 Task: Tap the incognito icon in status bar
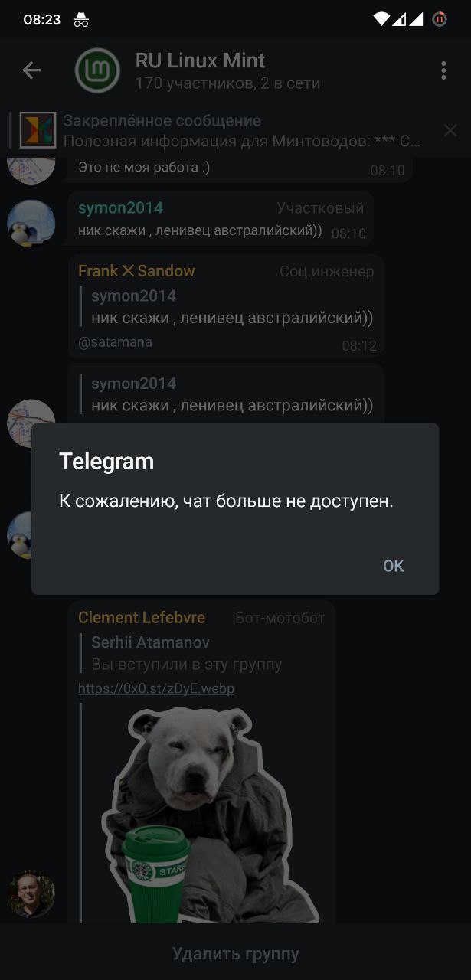(81, 20)
